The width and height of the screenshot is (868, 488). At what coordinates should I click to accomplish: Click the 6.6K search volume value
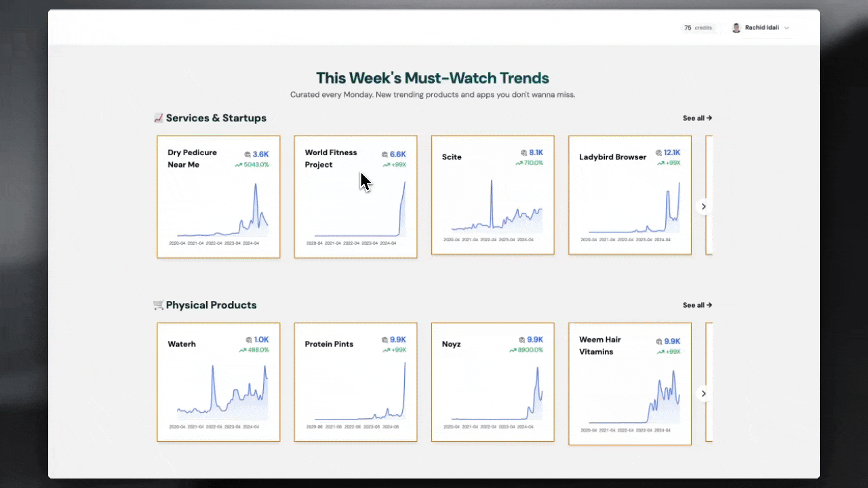(398, 155)
